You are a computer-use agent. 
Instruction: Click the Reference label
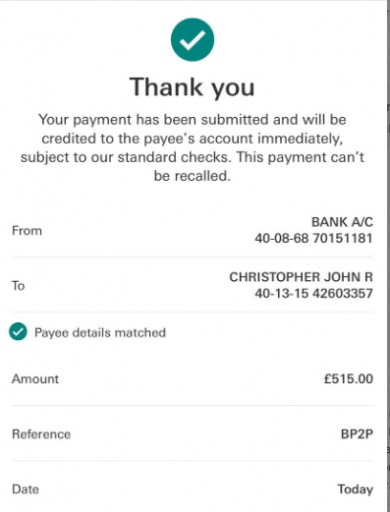pyautogui.click(x=41, y=434)
